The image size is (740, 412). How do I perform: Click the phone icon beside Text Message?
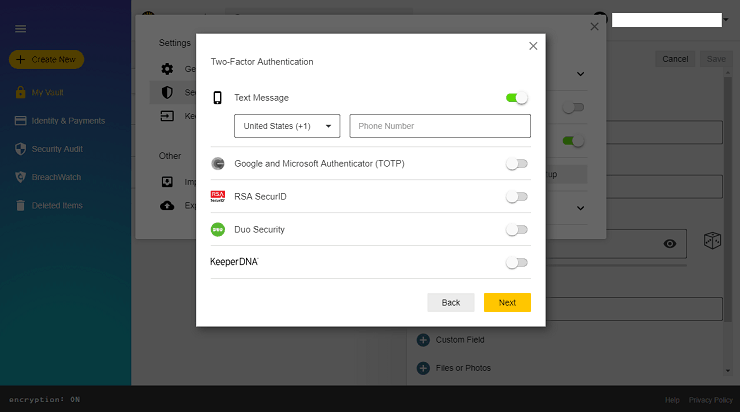coord(217,98)
